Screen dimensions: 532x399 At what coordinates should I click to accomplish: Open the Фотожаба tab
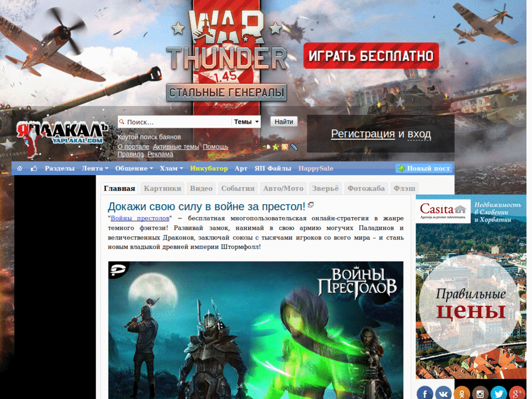(366, 188)
